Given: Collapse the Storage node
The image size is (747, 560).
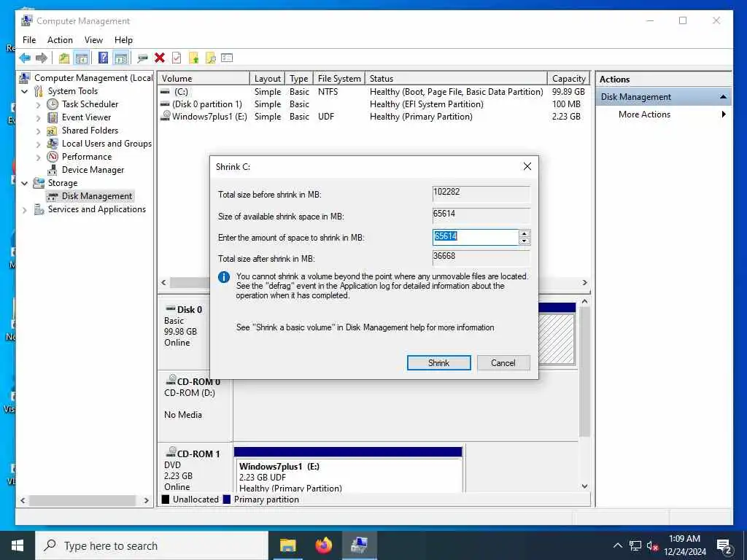Looking at the screenshot, I should (x=24, y=183).
